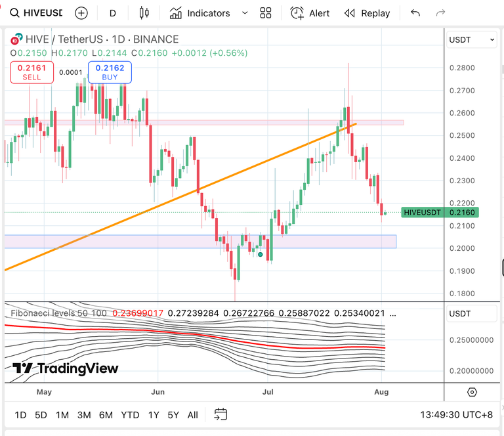Open the go-to-date calendar icon

[220, 414]
